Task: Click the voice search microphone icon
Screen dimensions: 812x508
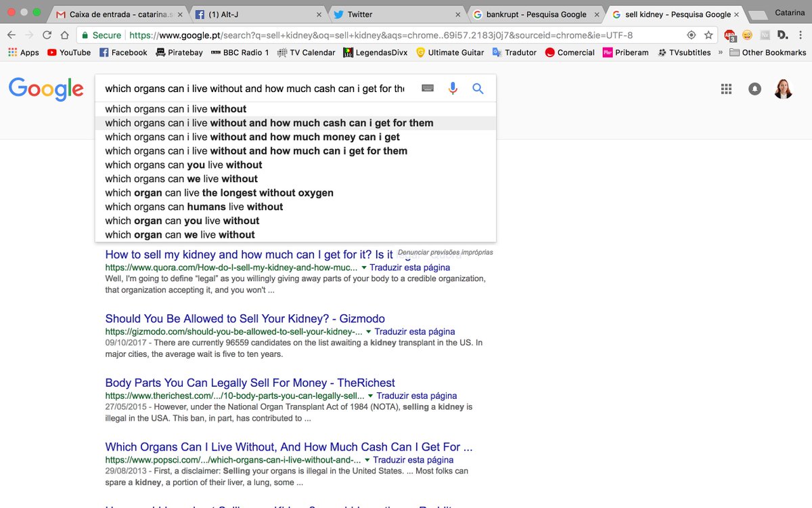Action: pyautogui.click(x=453, y=88)
